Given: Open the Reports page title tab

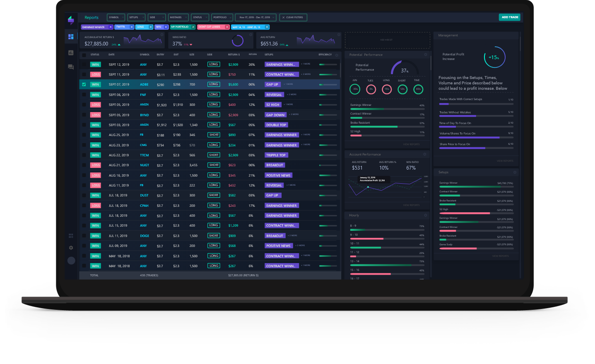Looking at the screenshot, I should click(x=92, y=18).
